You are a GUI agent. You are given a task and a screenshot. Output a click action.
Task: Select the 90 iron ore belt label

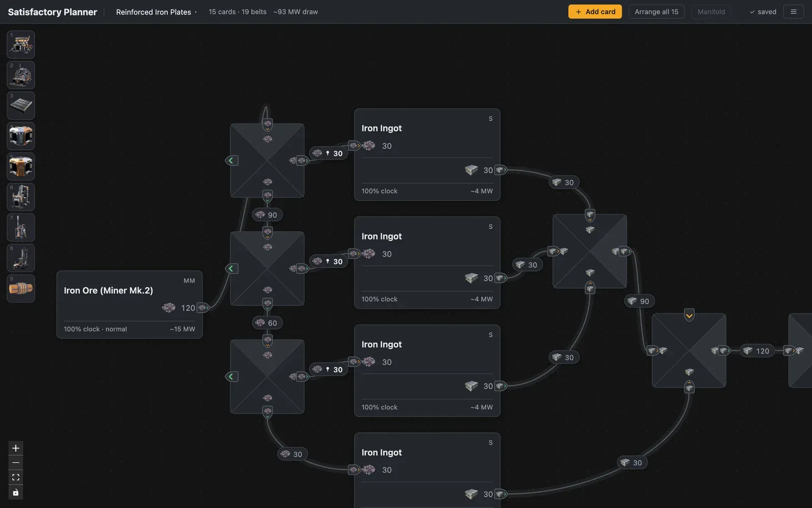click(267, 215)
